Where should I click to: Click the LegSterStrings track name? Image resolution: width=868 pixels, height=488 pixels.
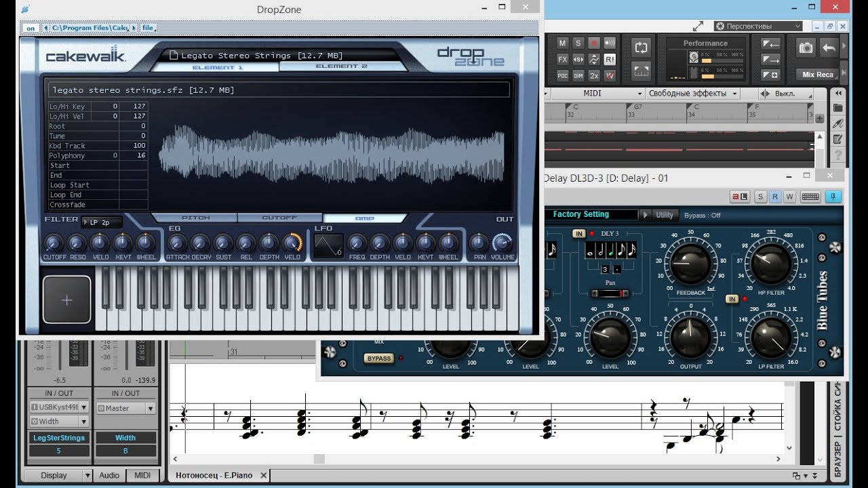coord(59,438)
